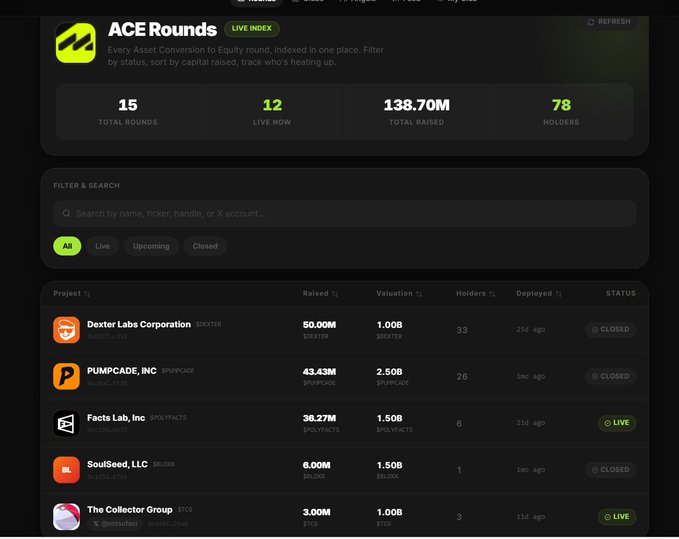This screenshot has height=539, width=679.
Task: Click the 33 holders count
Action: 462,330
